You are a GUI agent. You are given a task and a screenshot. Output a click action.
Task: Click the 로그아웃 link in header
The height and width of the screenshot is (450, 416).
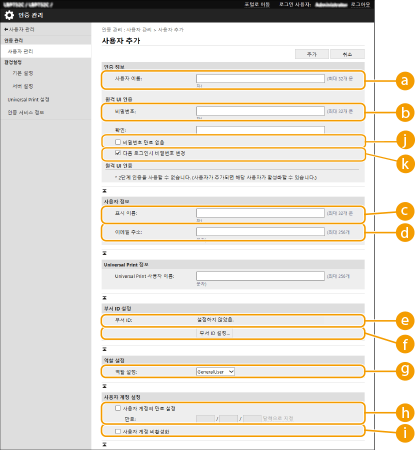click(360, 4)
